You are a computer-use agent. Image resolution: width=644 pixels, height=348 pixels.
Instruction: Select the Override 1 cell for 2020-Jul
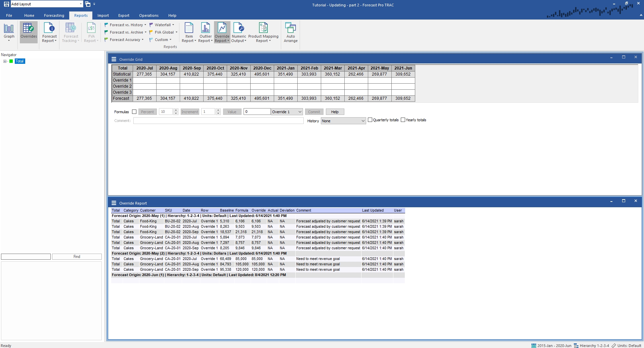click(x=144, y=80)
